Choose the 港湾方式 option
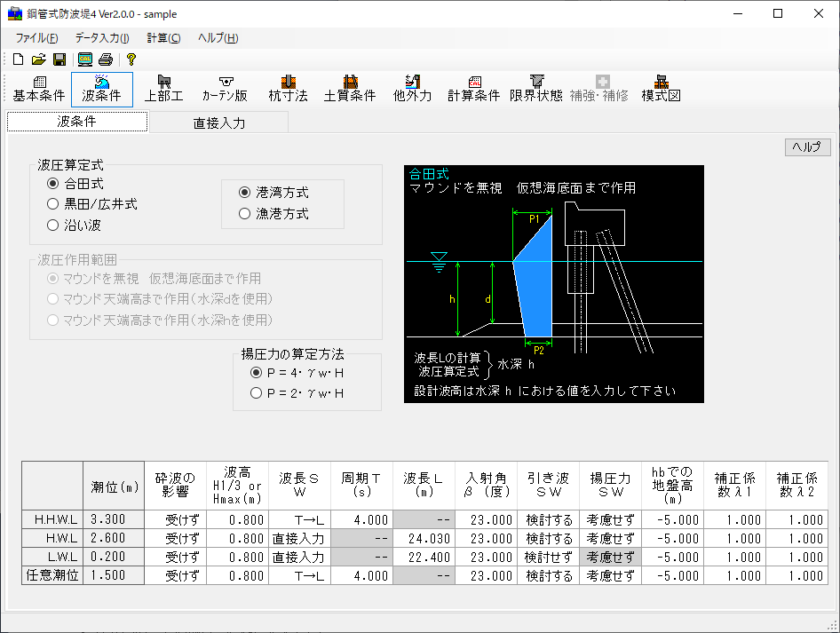 coord(273,193)
